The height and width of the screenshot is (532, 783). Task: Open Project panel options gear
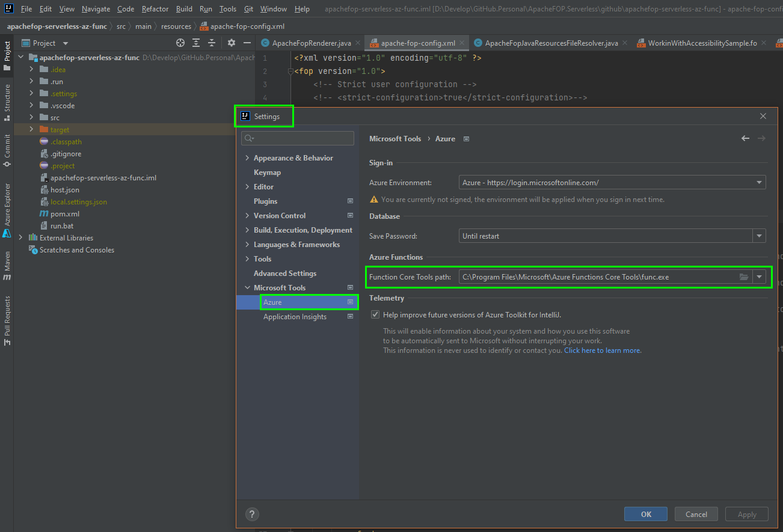[232, 43]
